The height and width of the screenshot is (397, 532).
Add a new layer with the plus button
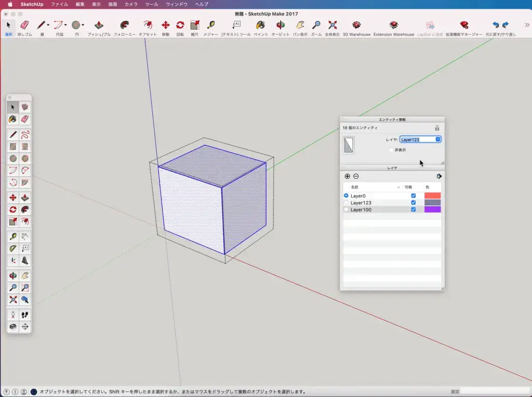coord(347,176)
